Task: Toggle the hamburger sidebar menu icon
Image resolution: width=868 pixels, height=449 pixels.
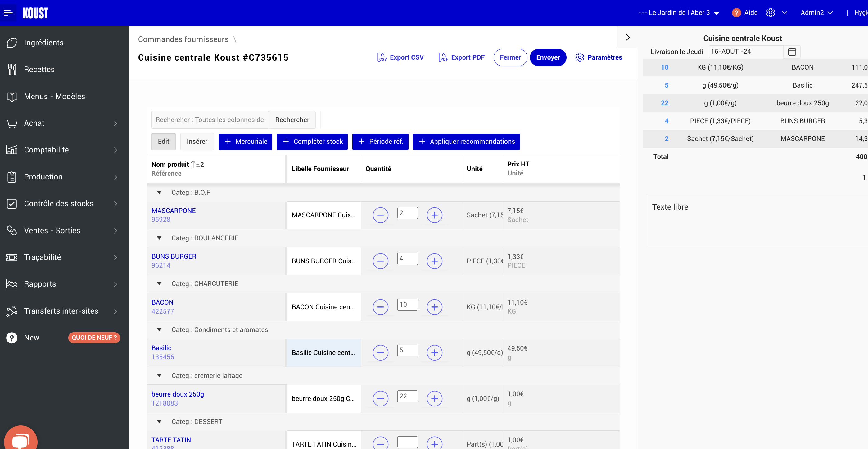Action: coord(8,13)
